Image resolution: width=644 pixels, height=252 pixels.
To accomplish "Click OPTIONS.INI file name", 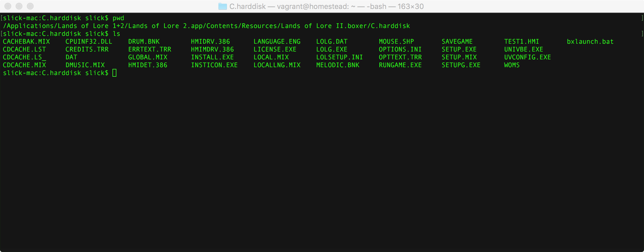I will (x=400, y=50).
